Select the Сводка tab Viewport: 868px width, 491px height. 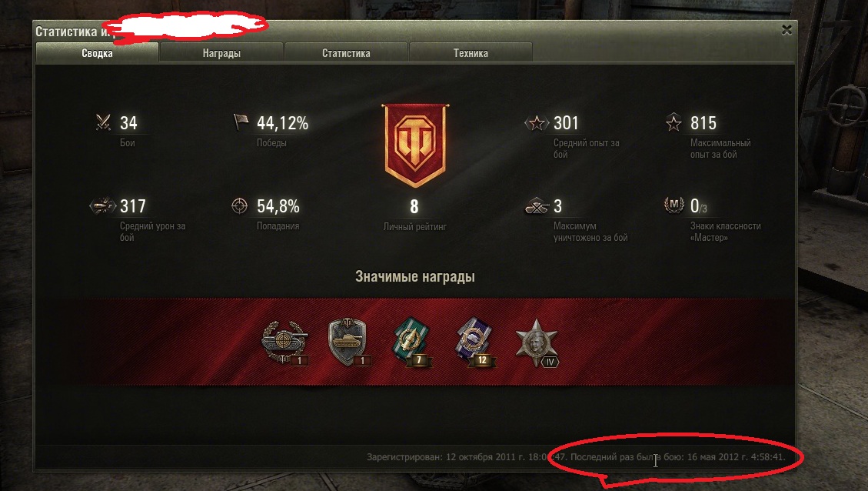[97, 53]
